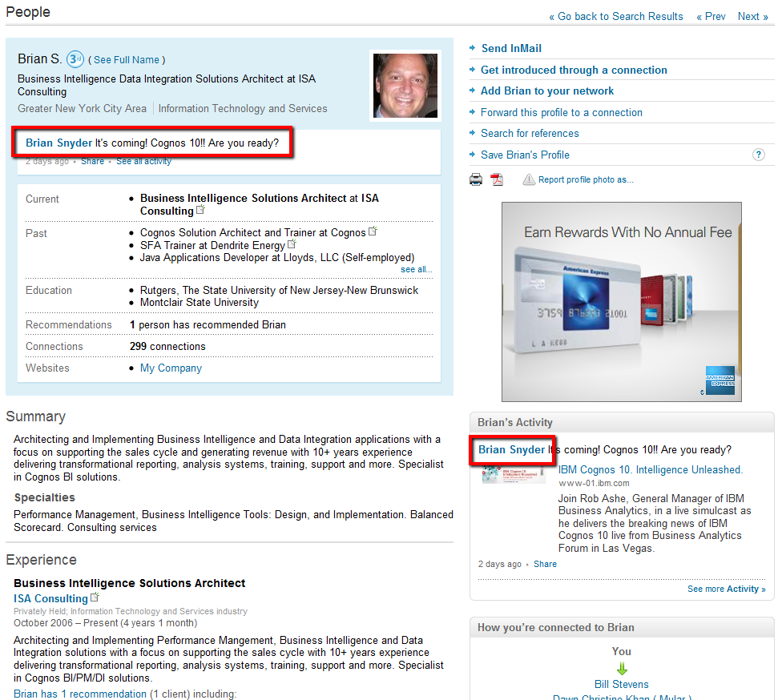Go to Next profile
The height and width of the screenshot is (700, 778).
pos(752,16)
